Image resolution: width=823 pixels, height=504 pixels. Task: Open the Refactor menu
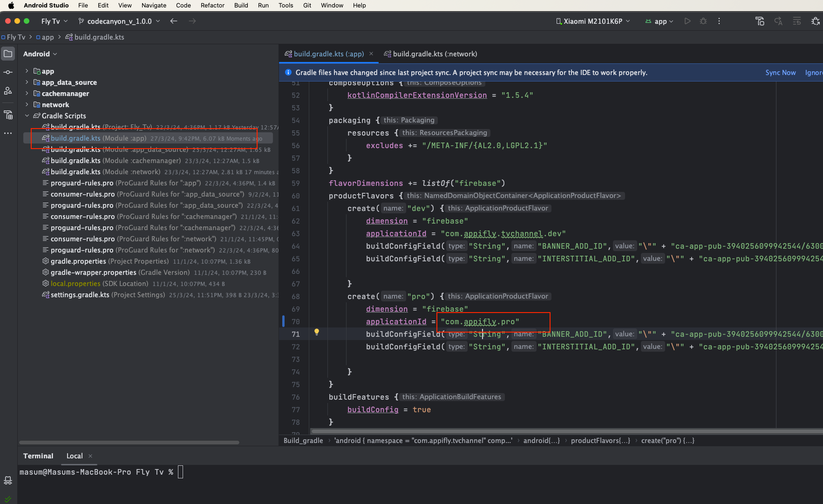click(x=212, y=6)
